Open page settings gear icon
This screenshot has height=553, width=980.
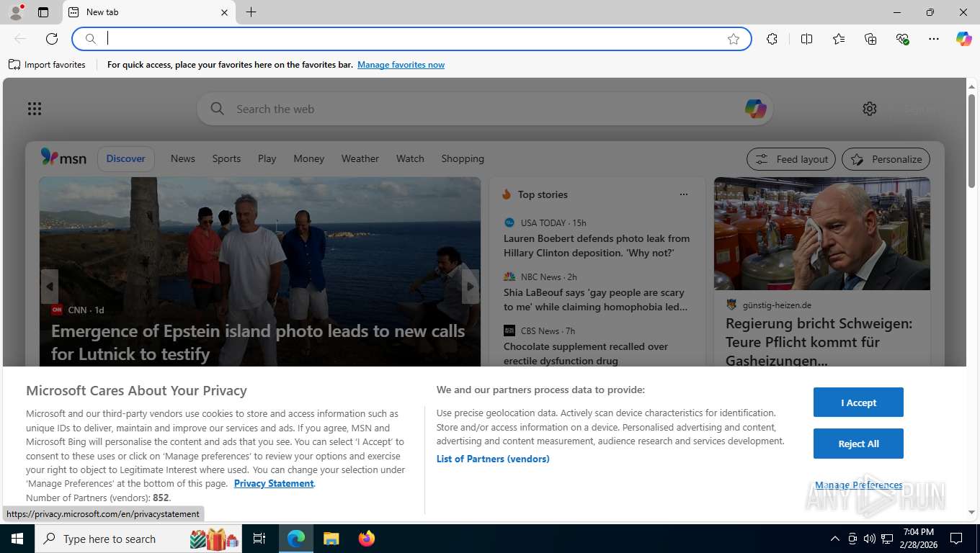tap(870, 109)
